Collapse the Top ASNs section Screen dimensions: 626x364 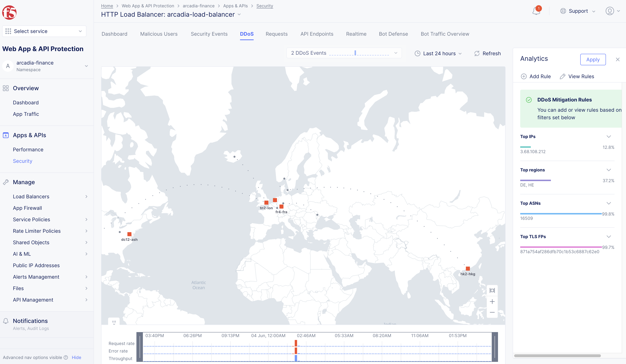point(609,203)
